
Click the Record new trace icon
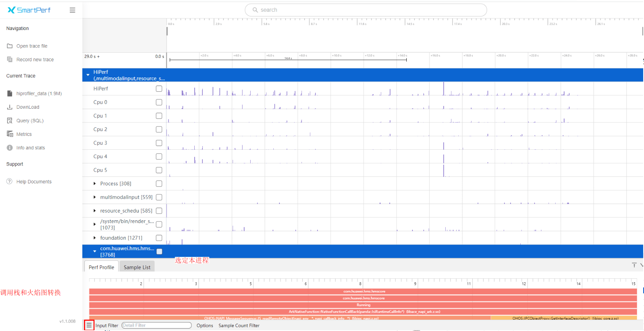(x=10, y=59)
